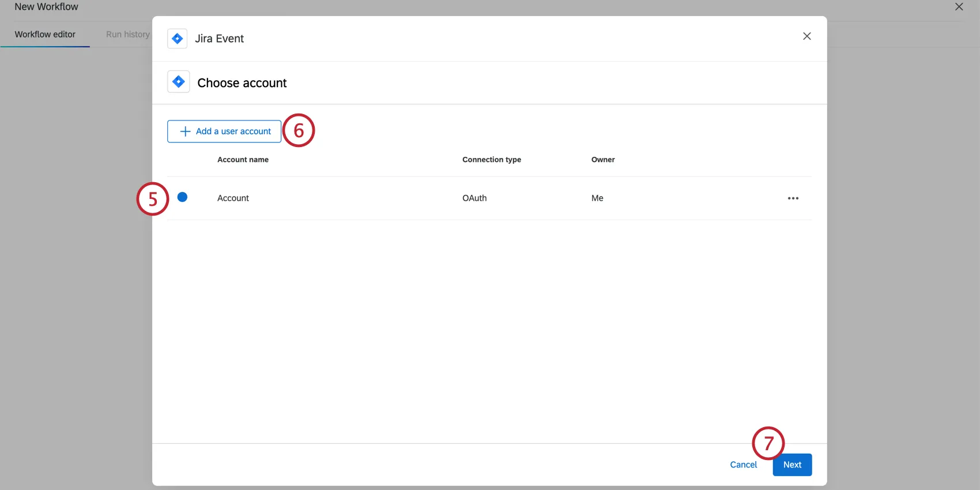Click the Jira icon beside Jira Event

click(177, 39)
